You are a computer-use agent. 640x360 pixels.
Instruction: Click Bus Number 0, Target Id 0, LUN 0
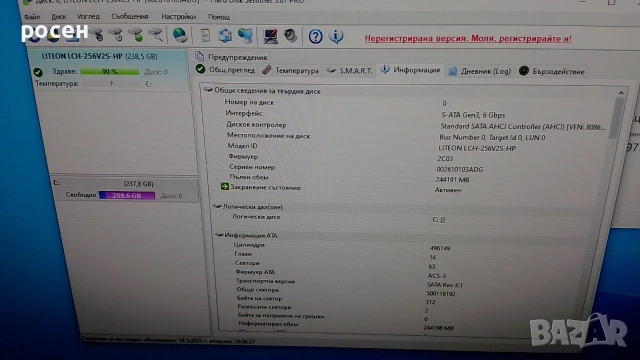[x=492, y=138]
